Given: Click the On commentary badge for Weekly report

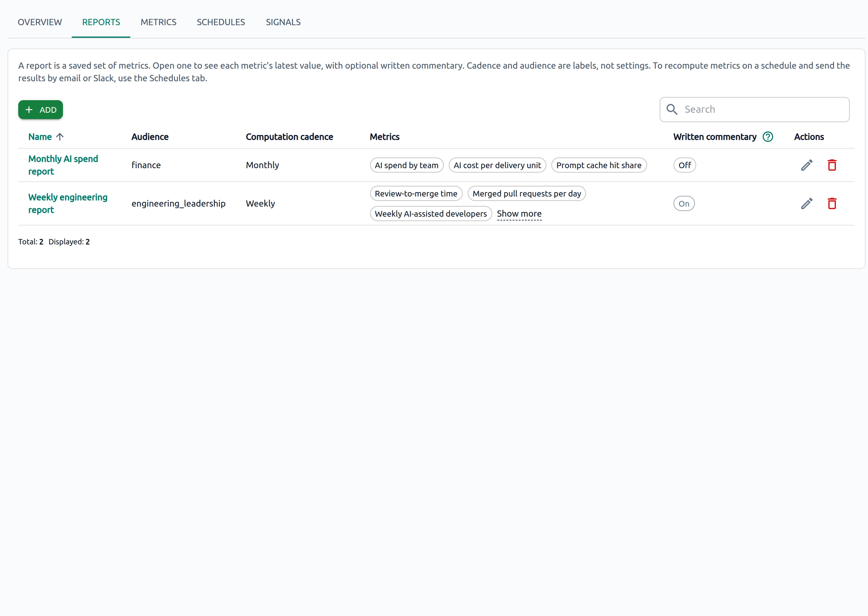Looking at the screenshot, I should [684, 204].
